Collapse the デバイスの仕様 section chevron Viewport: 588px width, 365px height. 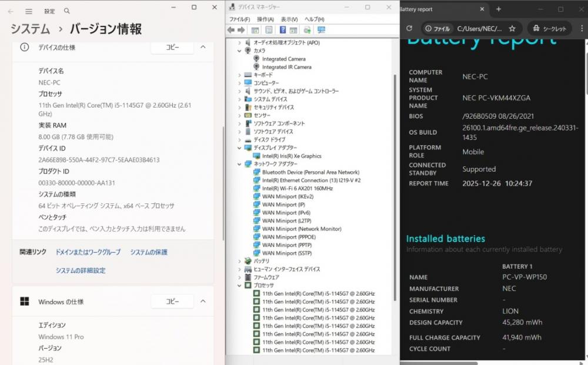tap(203, 47)
